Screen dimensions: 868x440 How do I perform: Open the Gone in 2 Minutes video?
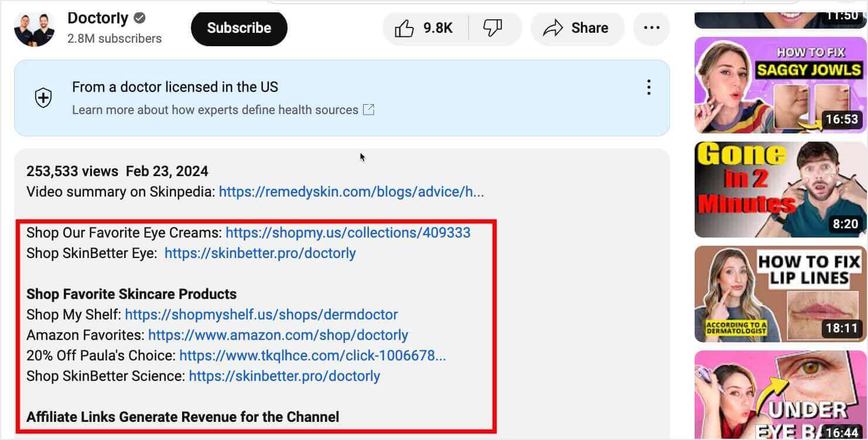780,190
